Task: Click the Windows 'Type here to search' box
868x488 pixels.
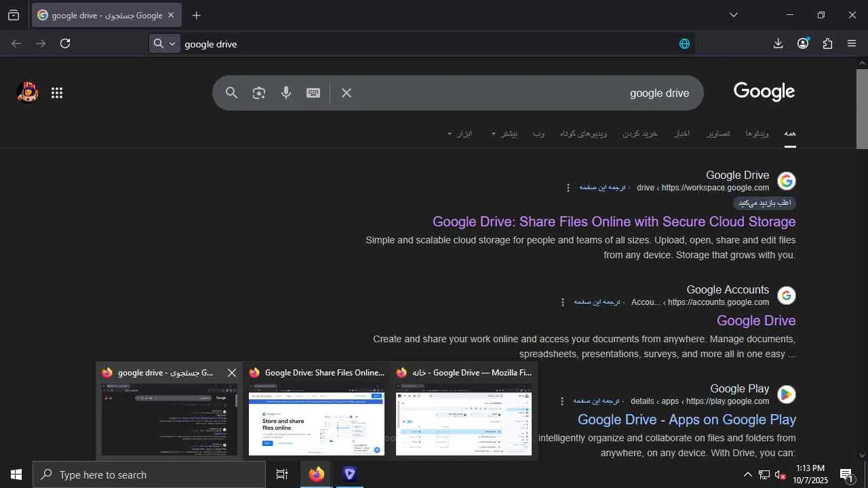Action: (x=149, y=474)
